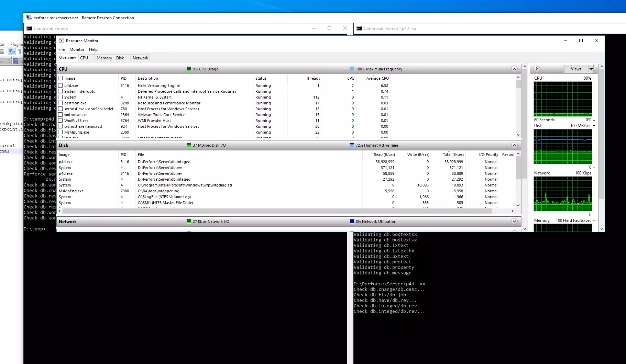Screen dimensions: 626x364
Task: Collapse the graphs pane with the arrow button
Action: point(537,69)
